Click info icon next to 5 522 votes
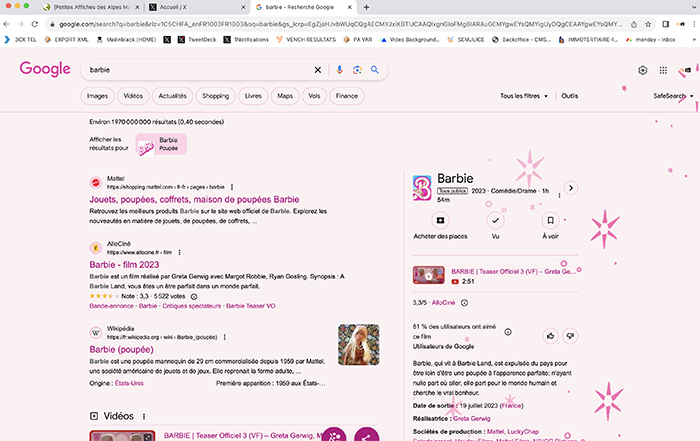This screenshot has width=700, height=441. [x=194, y=296]
